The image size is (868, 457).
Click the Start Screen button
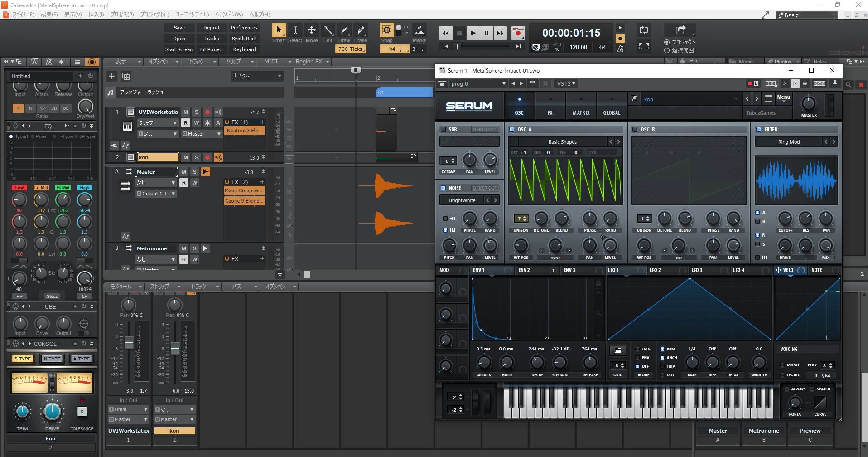(178, 49)
